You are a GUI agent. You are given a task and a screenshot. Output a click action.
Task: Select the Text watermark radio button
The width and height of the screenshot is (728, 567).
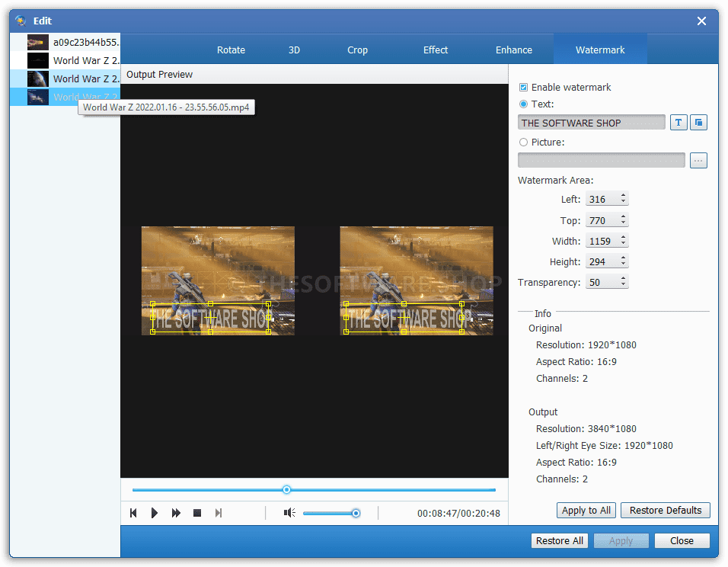click(523, 104)
